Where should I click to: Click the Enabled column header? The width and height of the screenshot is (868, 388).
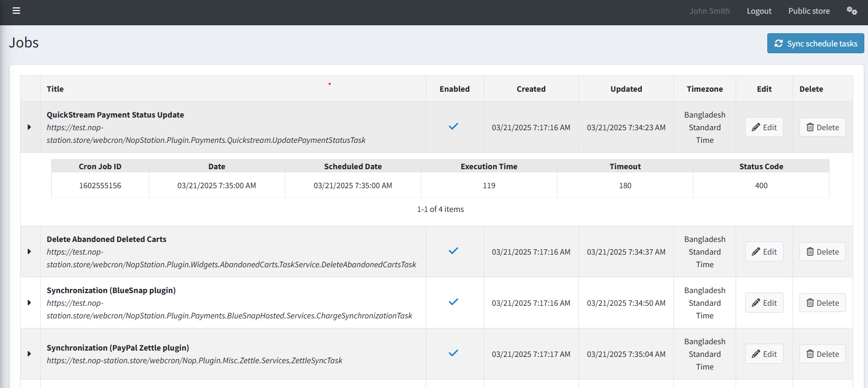pos(455,89)
